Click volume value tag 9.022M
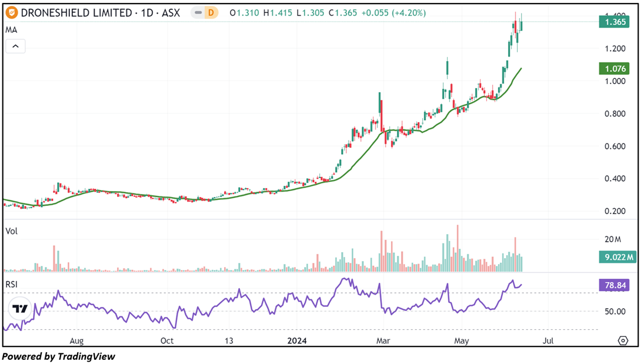 point(617,257)
